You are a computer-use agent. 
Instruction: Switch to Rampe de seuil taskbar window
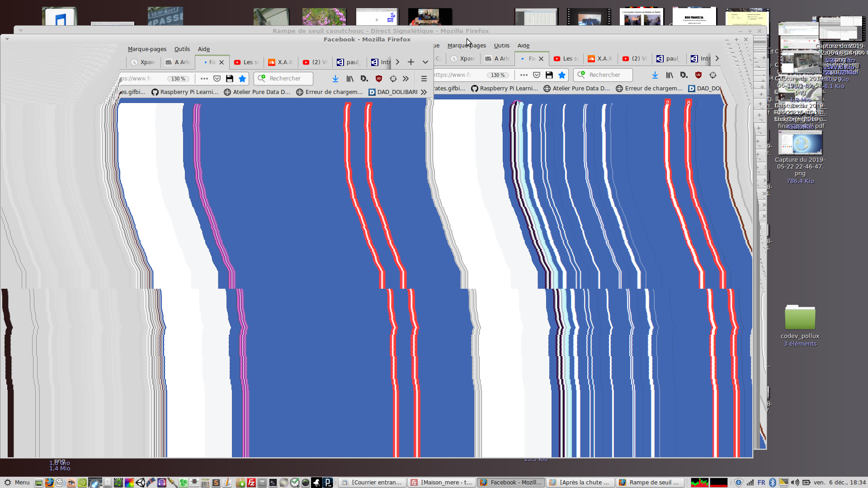click(649, 483)
